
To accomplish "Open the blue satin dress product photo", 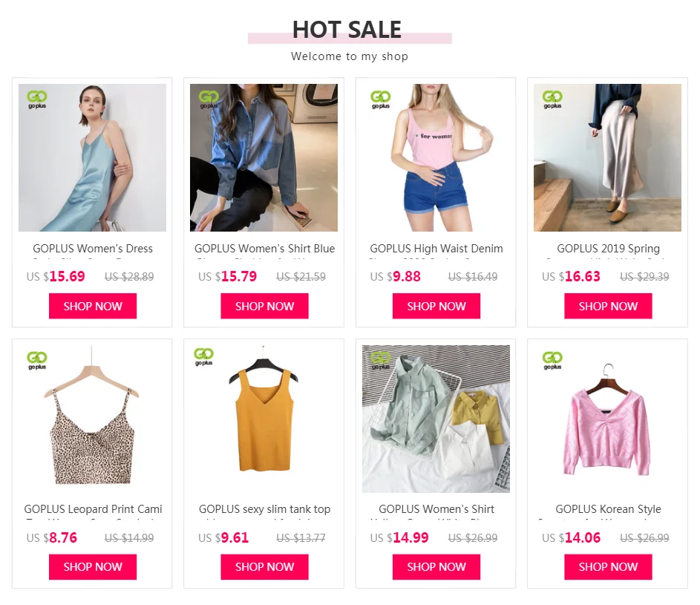I will [92, 157].
